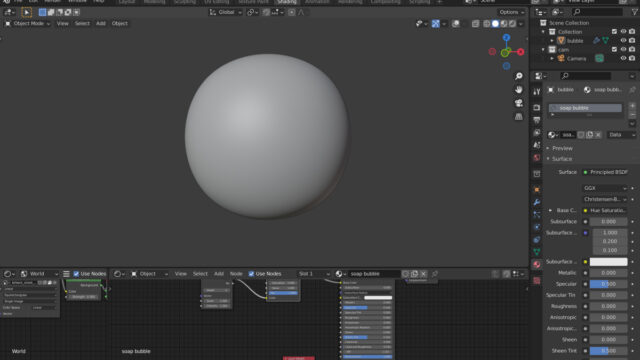Open the Render properties tab icon
640x360 pixels.
click(536, 107)
